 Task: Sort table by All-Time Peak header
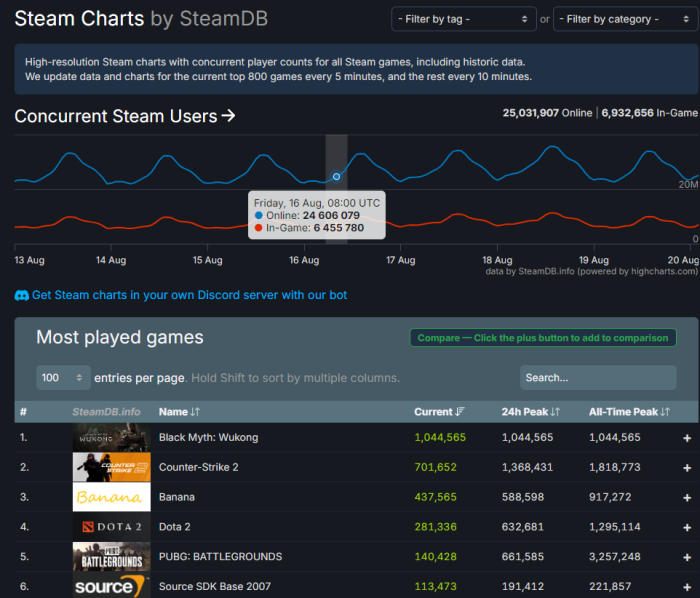point(629,412)
